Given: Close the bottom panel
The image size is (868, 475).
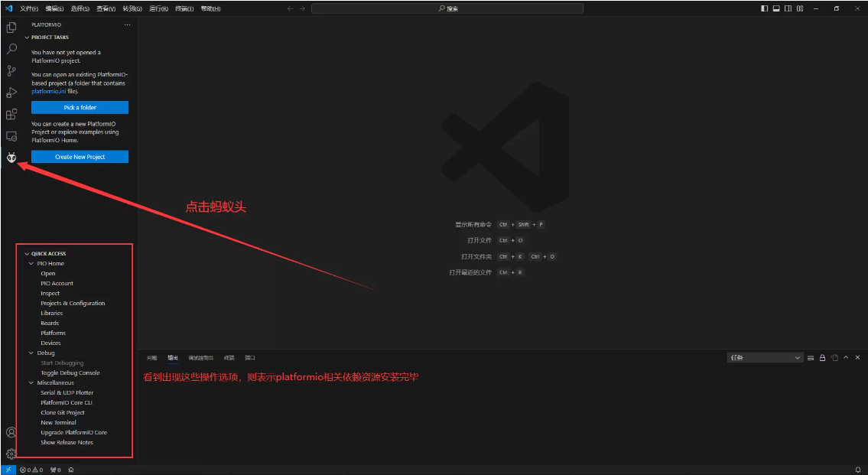Looking at the screenshot, I should coord(857,358).
